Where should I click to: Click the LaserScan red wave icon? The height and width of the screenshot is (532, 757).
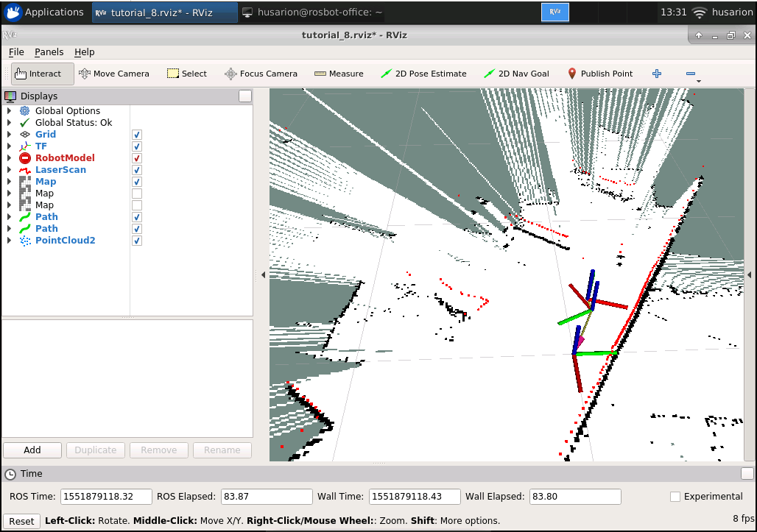coord(24,170)
